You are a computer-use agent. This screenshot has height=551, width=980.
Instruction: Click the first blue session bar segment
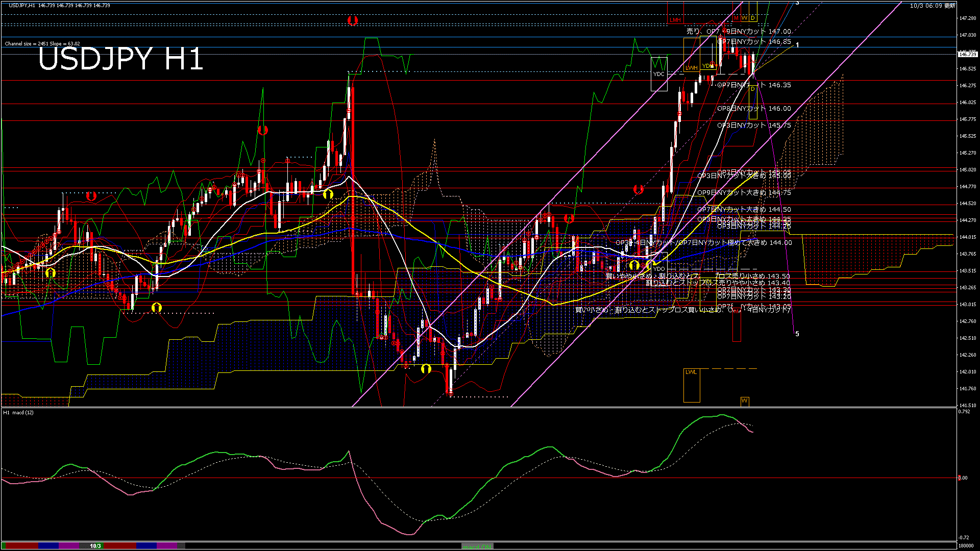[x=48, y=546]
